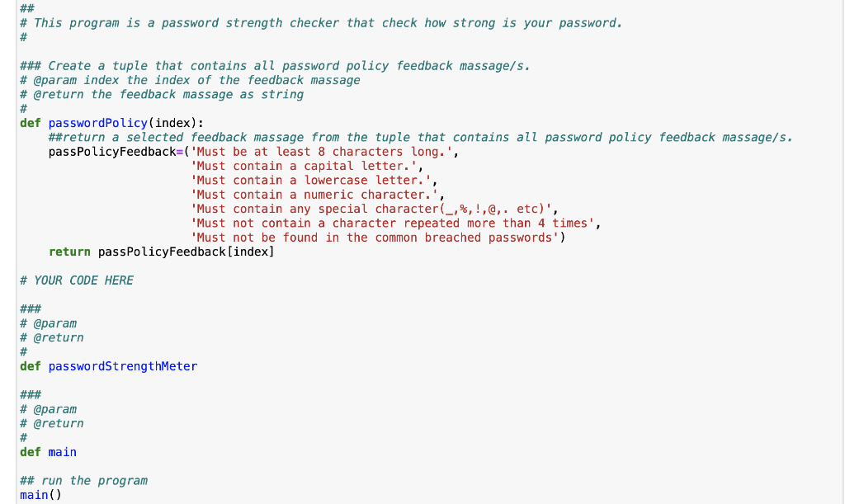This screenshot has height=504, width=845.
Task: Click the main() call at bottom
Action: click(x=41, y=495)
